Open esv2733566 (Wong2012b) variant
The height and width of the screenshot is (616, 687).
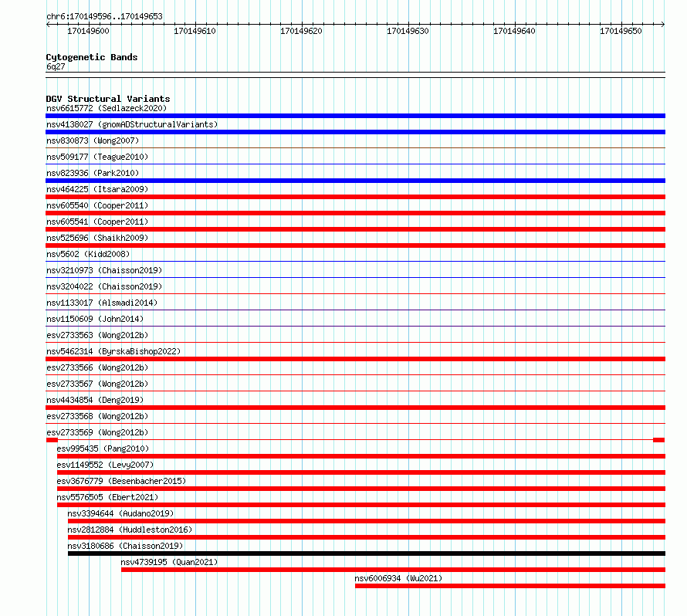pos(97,367)
